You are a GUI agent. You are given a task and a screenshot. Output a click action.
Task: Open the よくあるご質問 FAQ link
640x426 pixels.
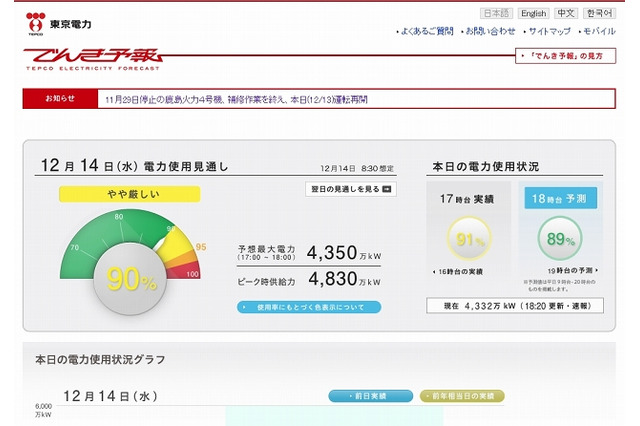click(425, 31)
